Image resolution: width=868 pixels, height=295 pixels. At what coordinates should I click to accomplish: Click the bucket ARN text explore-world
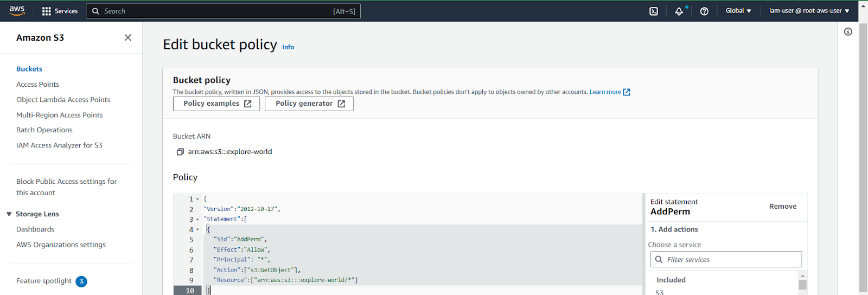tap(230, 152)
